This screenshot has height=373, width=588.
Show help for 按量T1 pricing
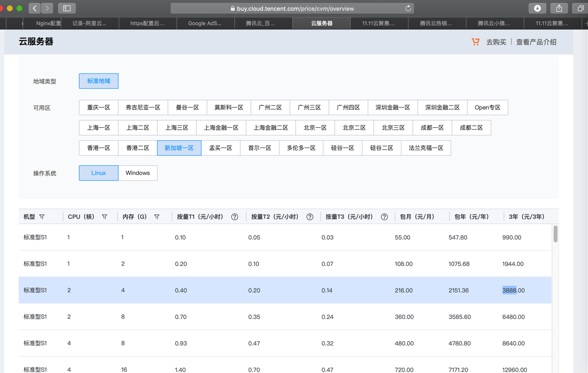234,217
